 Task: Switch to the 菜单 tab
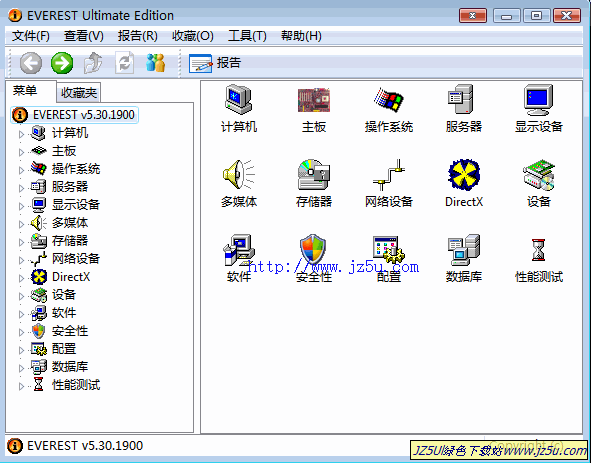pos(25,91)
